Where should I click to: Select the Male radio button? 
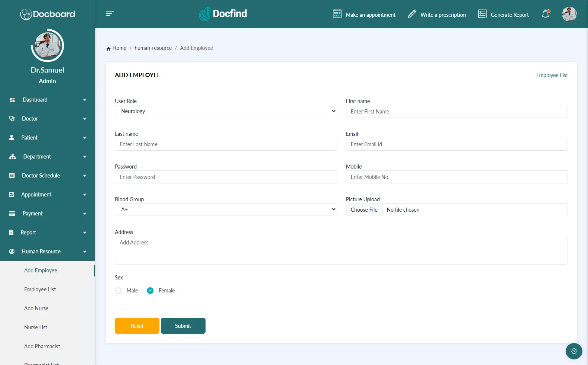coord(118,291)
